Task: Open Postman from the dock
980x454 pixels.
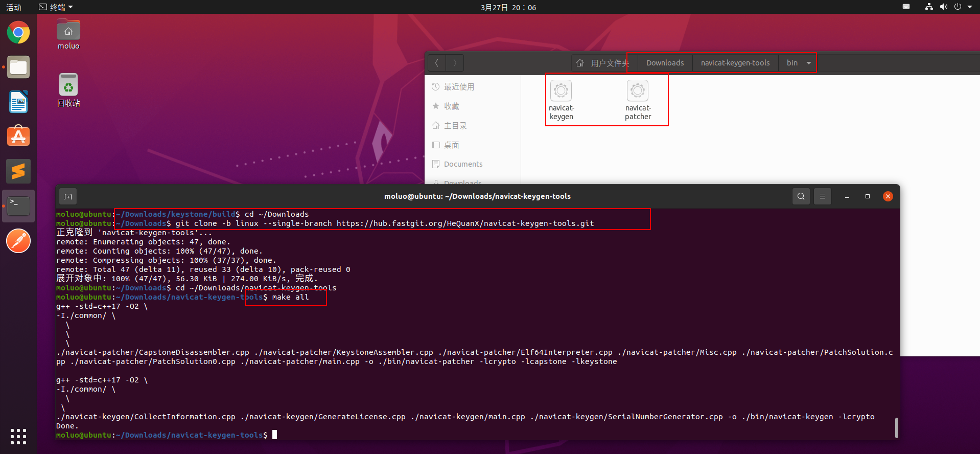Action: coord(18,241)
